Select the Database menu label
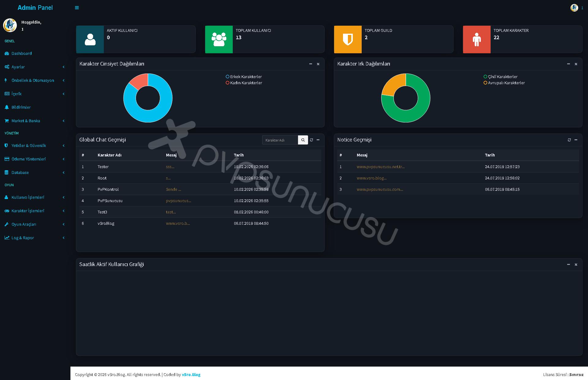Screen dimensions: 588x380 pyautogui.click(x=20, y=173)
